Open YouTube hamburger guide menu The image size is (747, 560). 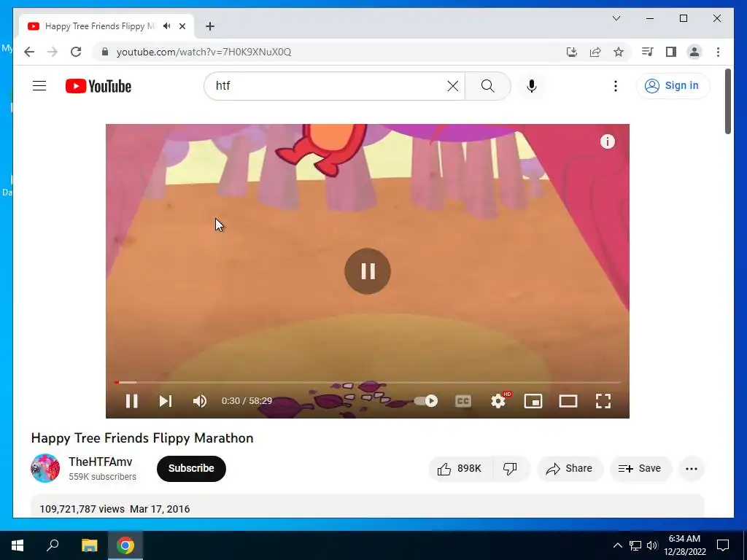[39, 86]
